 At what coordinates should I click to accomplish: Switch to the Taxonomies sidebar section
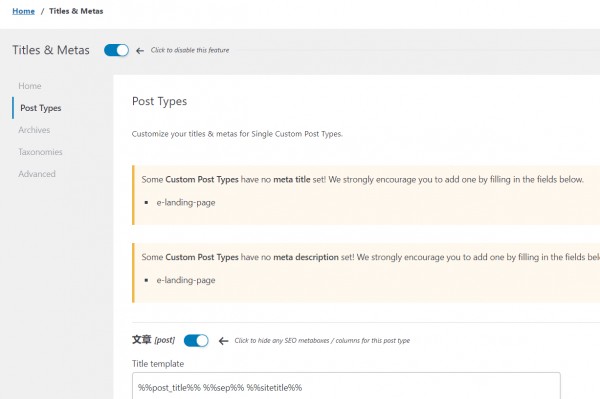pyautogui.click(x=40, y=152)
